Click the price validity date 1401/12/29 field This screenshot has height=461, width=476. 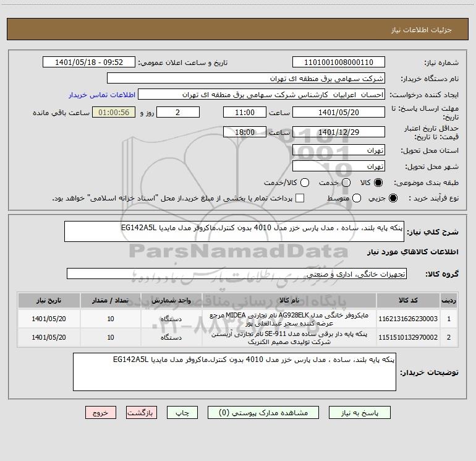pos(339,132)
